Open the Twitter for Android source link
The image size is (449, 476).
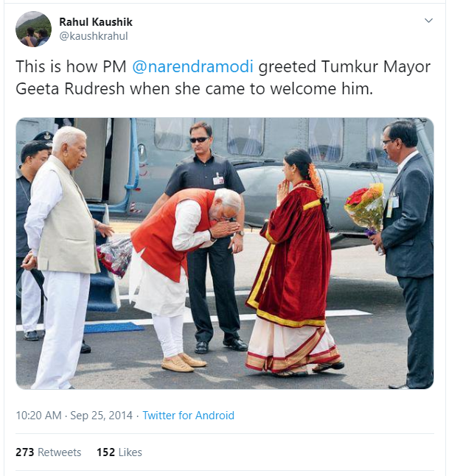[x=188, y=416]
